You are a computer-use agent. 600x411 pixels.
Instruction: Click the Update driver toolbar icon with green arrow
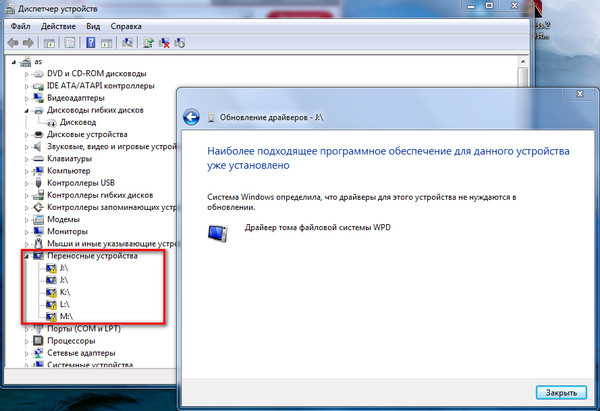pos(148,42)
